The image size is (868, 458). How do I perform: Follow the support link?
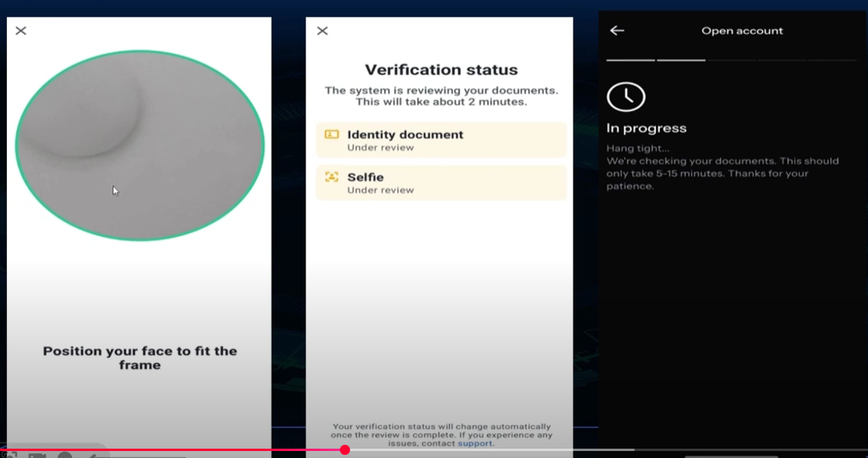(x=474, y=444)
